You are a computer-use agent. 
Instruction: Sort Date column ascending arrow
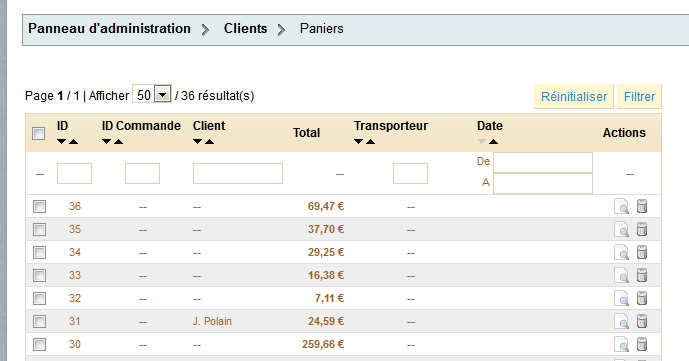493,142
